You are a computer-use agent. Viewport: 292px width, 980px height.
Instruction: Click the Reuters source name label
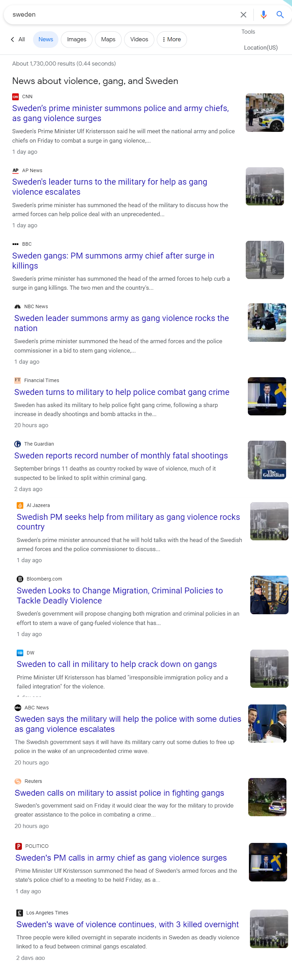tap(33, 781)
